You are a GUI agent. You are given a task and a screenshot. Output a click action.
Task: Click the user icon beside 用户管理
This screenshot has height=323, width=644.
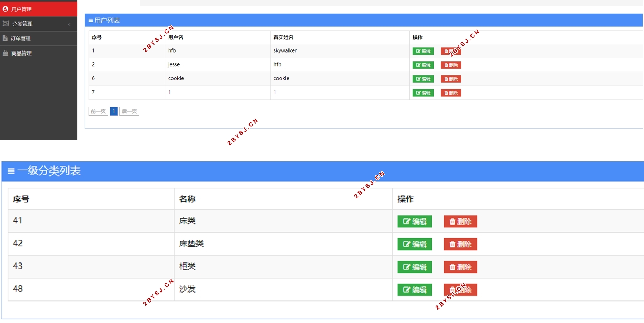(x=5, y=9)
